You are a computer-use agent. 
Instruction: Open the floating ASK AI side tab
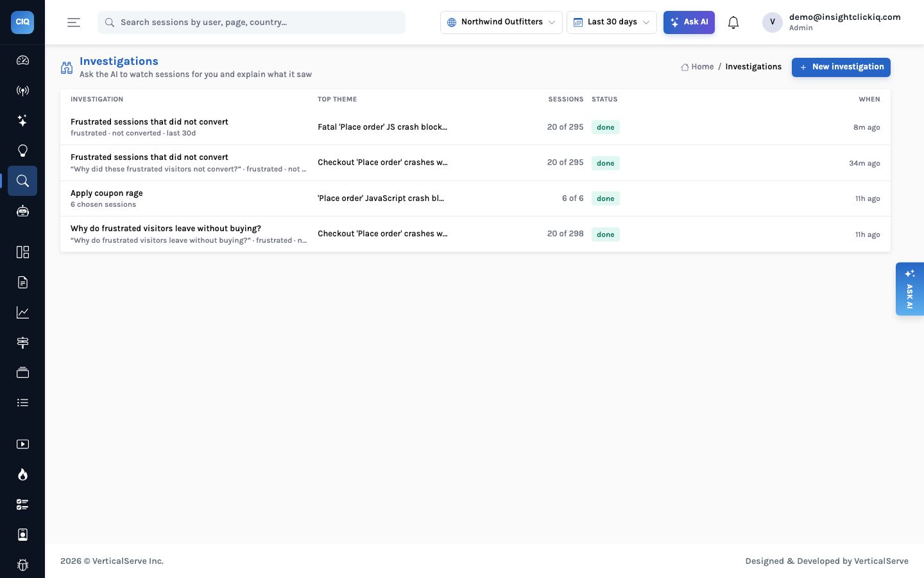click(x=910, y=289)
